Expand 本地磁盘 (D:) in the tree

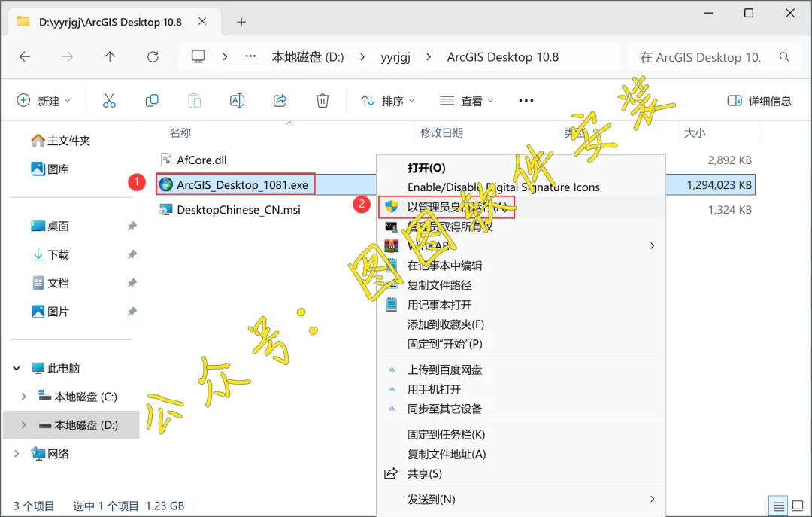(24, 425)
